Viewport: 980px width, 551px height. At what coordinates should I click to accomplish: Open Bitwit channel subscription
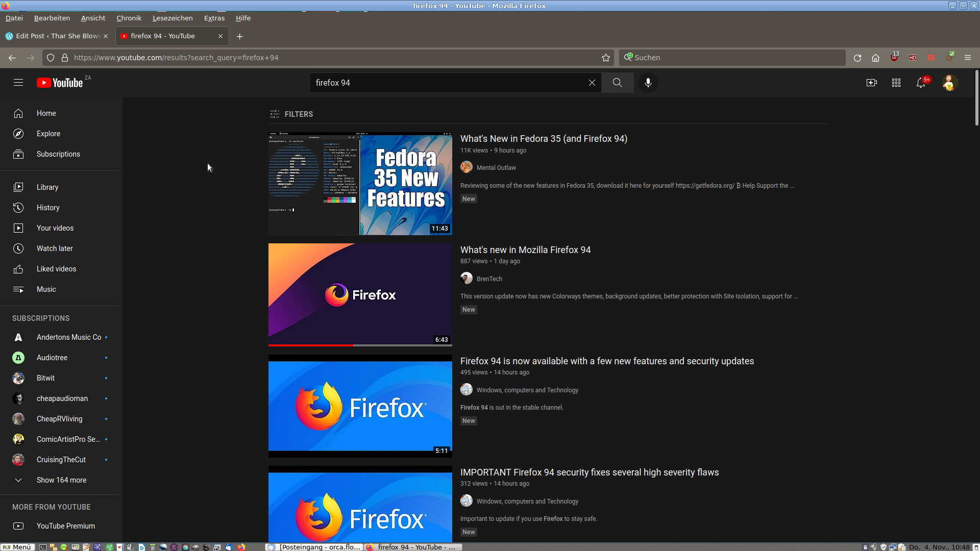pos(60,378)
